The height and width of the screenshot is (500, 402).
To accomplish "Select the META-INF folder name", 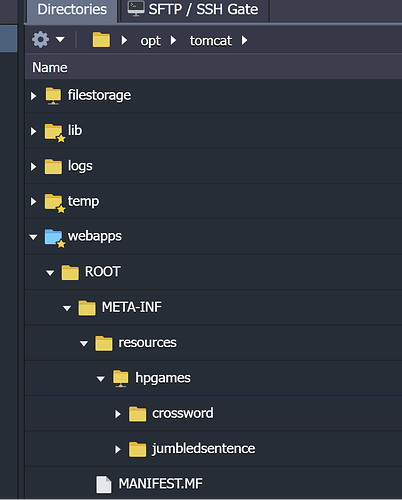I will click(x=132, y=307).
